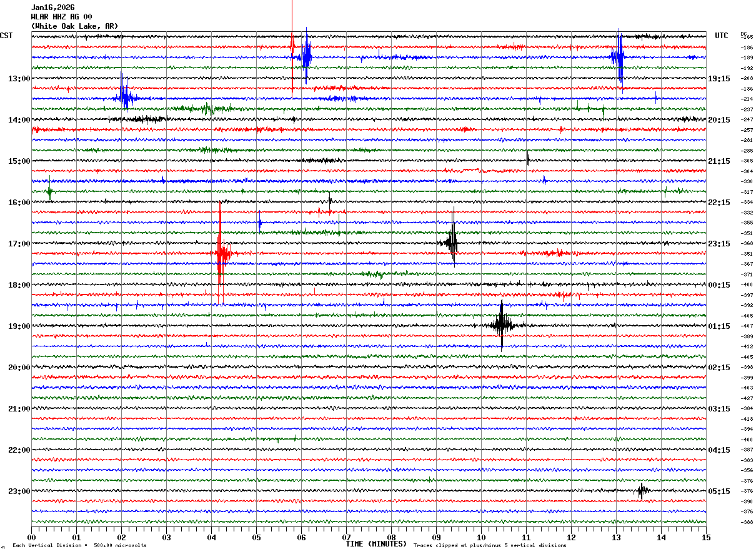The width and height of the screenshot is (756, 554).
Task: Click the White Oak Lake, AR location text
Action: click(x=74, y=26)
